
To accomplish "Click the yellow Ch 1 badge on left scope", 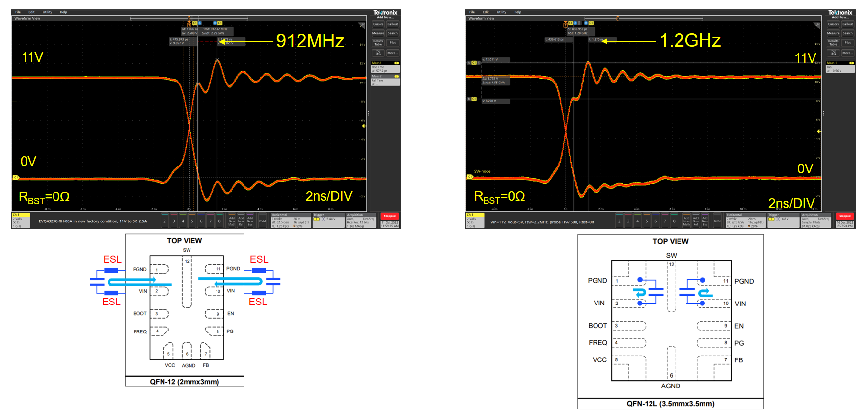I will [x=21, y=221].
